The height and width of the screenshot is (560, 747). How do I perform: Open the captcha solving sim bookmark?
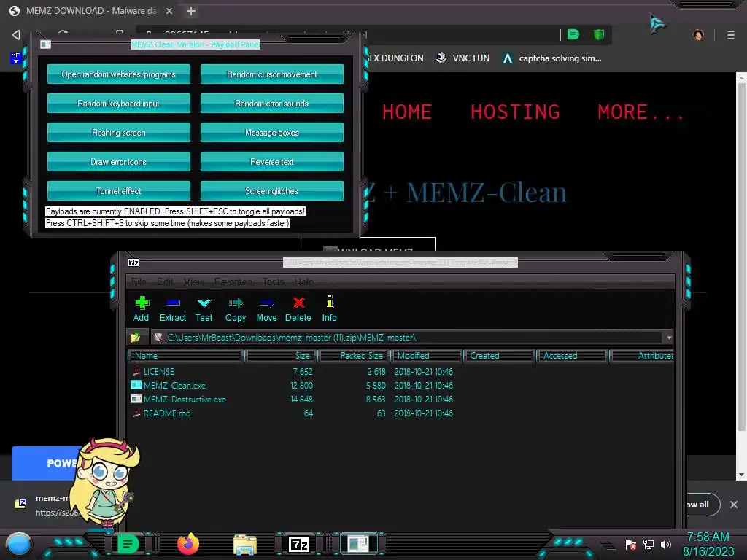tap(553, 58)
